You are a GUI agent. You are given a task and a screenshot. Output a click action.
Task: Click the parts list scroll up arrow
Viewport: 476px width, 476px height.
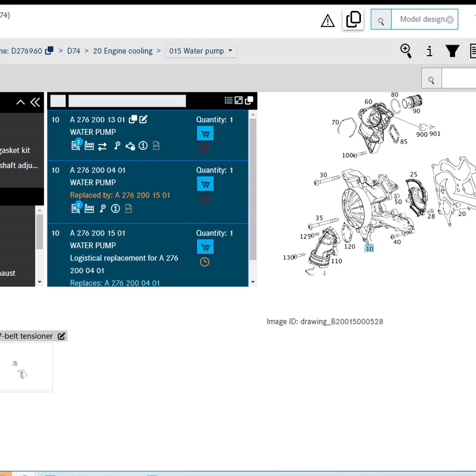tap(253, 114)
